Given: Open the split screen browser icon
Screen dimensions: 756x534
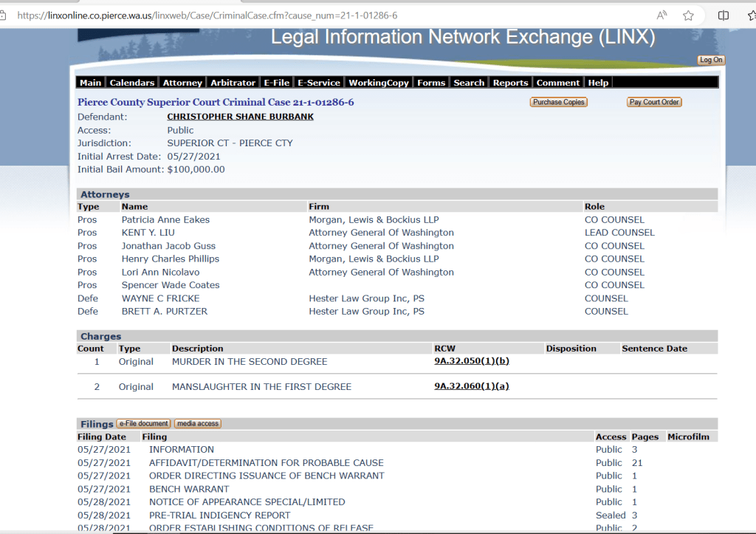Looking at the screenshot, I should (x=724, y=16).
